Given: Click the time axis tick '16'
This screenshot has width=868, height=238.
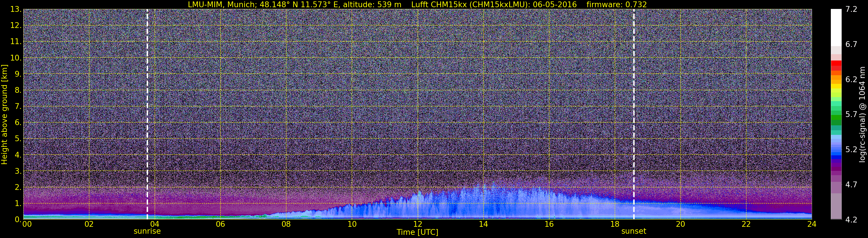Looking at the screenshot, I should 549,224.
